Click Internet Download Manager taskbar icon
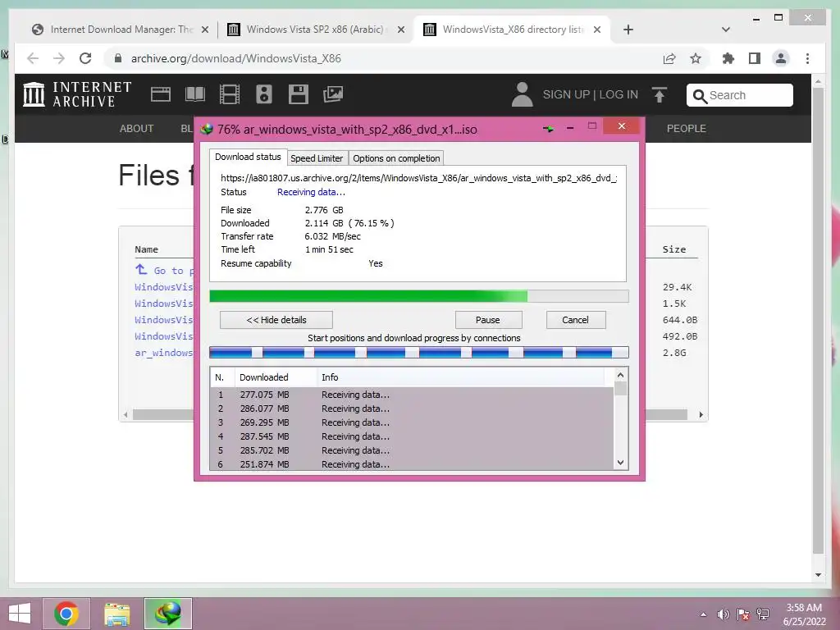This screenshot has width=840, height=630. (x=167, y=614)
